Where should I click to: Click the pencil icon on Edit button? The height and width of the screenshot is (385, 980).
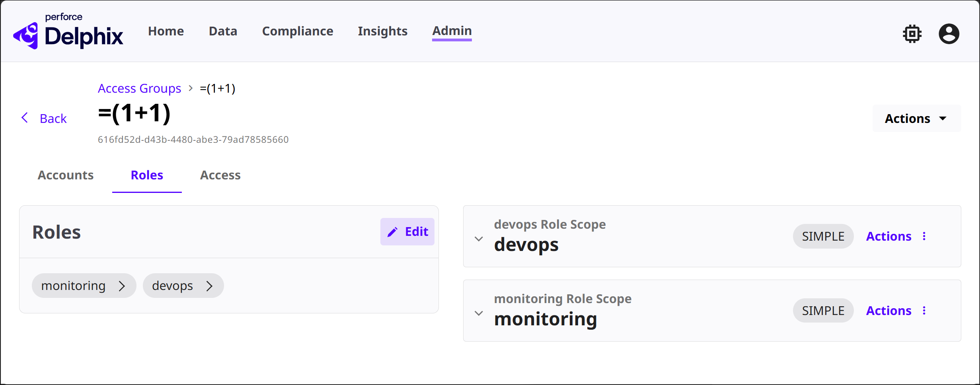392,232
